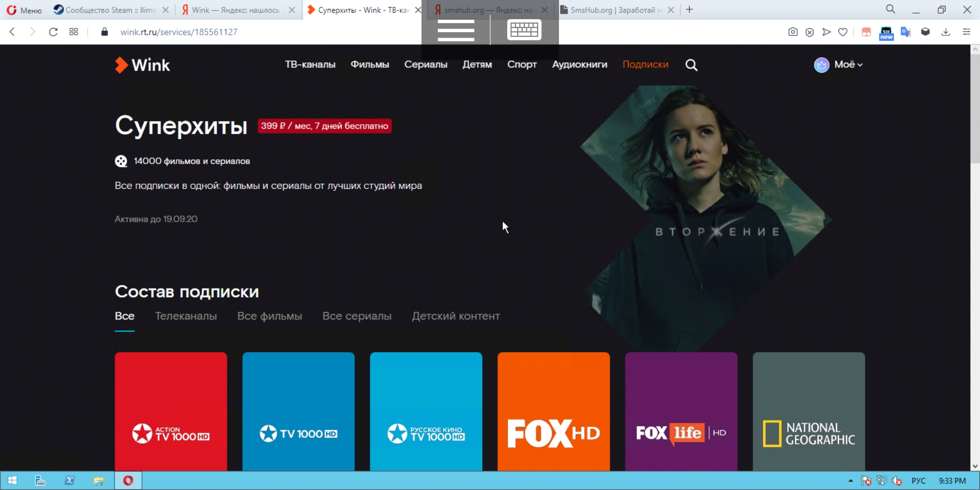Click the РУС language indicator
Image resolution: width=980 pixels, height=490 pixels.
click(918, 480)
